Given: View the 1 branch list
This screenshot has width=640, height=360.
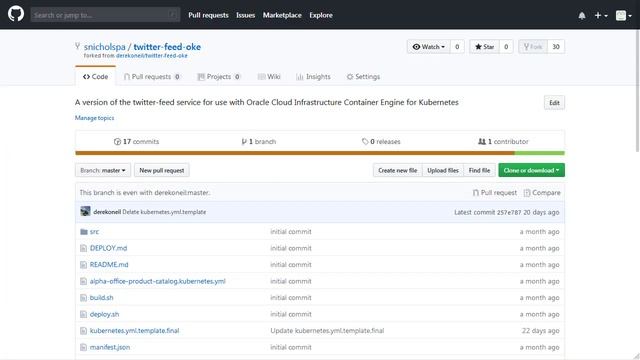Looking at the screenshot, I should coord(258,142).
